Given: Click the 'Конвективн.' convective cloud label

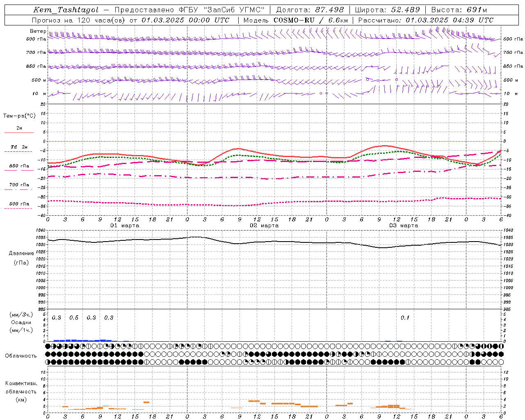Looking at the screenshot, I should [x=21, y=383].
